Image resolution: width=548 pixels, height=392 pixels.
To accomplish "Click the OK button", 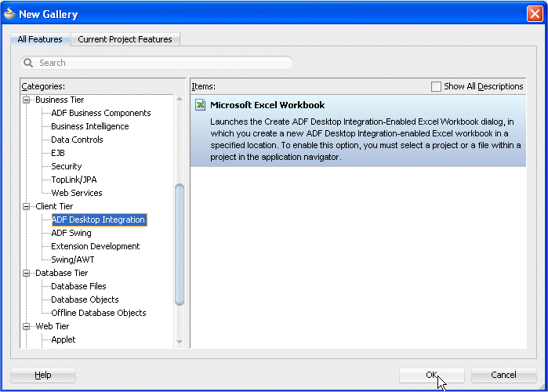I will pos(432,375).
